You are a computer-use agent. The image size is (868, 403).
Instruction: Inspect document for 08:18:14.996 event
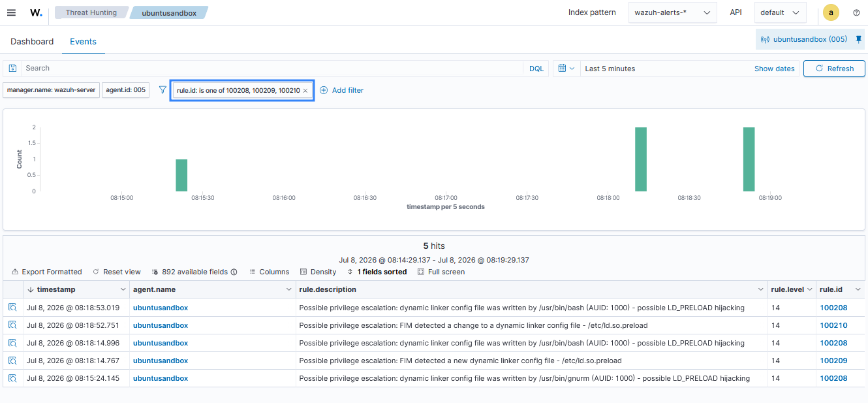coord(12,343)
